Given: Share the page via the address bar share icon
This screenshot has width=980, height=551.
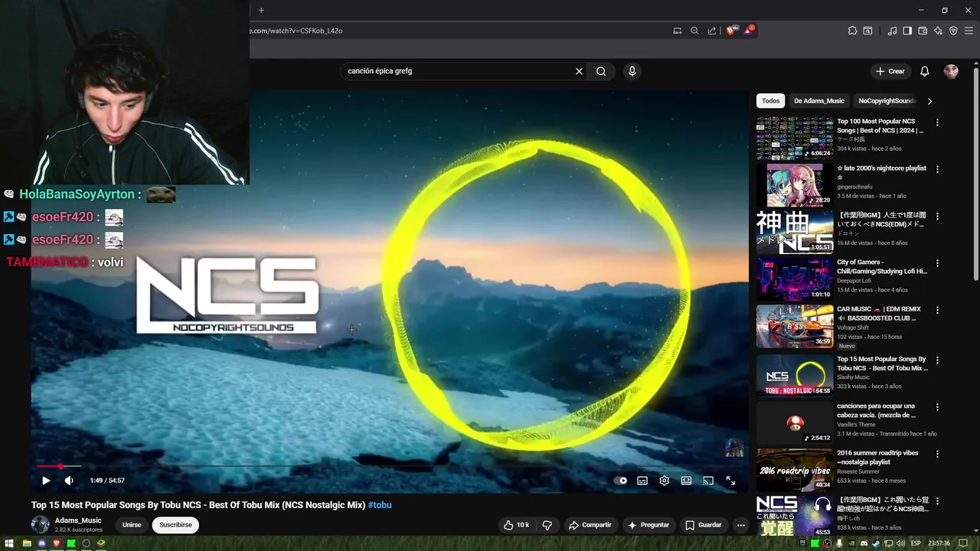Looking at the screenshot, I should pyautogui.click(x=712, y=31).
